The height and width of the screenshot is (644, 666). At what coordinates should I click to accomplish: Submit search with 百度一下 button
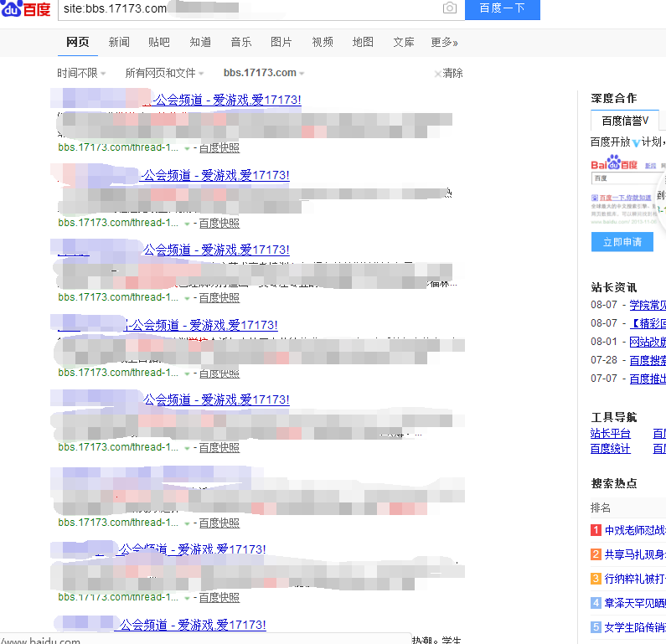(502, 8)
